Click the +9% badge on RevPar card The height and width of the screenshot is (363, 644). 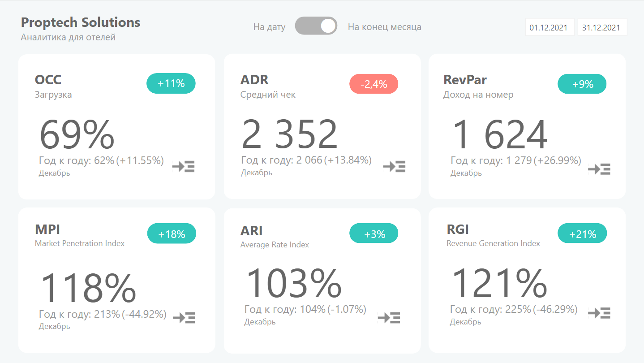pyautogui.click(x=582, y=84)
